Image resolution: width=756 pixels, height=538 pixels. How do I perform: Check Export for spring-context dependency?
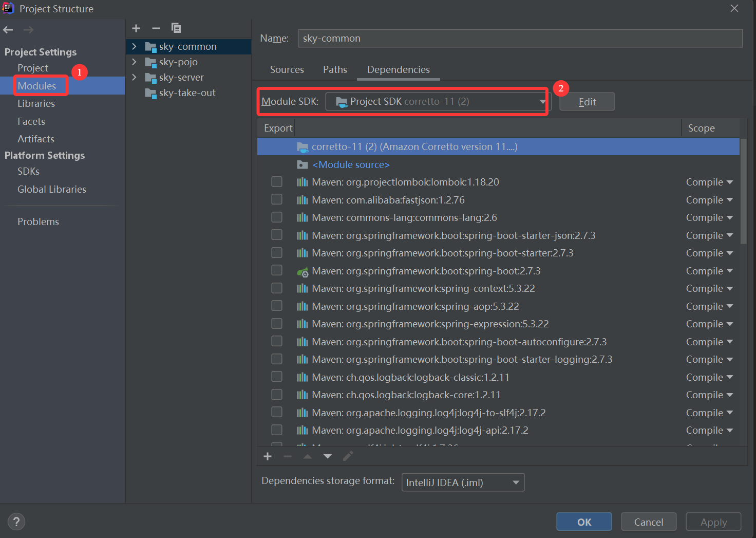(x=277, y=288)
